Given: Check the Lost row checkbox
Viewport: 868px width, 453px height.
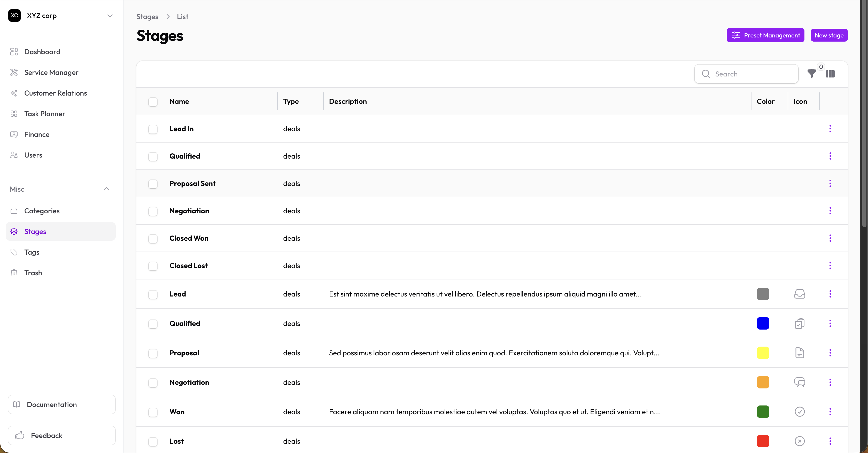Looking at the screenshot, I should click(x=153, y=442).
